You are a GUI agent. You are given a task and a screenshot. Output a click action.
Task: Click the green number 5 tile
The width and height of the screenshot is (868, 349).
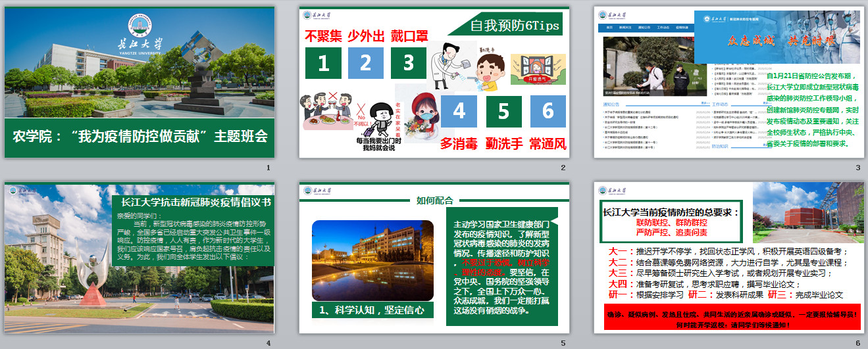(x=503, y=111)
